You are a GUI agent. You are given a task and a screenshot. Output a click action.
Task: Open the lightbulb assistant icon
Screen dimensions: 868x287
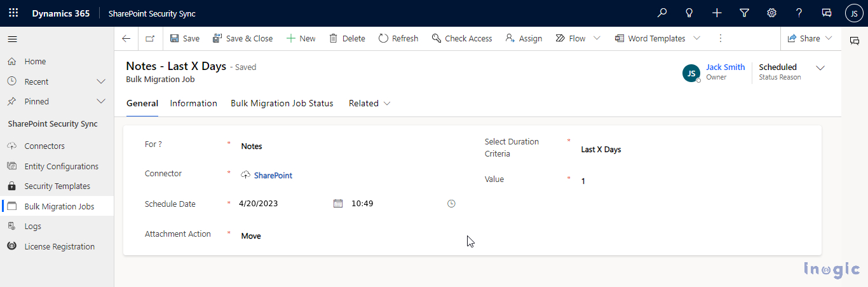pyautogui.click(x=689, y=13)
